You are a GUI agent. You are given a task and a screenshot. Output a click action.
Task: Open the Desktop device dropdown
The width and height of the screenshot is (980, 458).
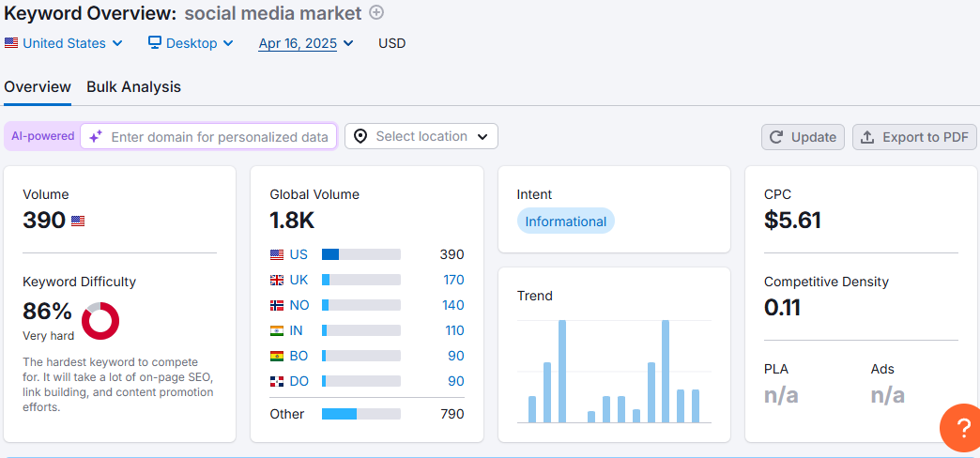(x=191, y=43)
